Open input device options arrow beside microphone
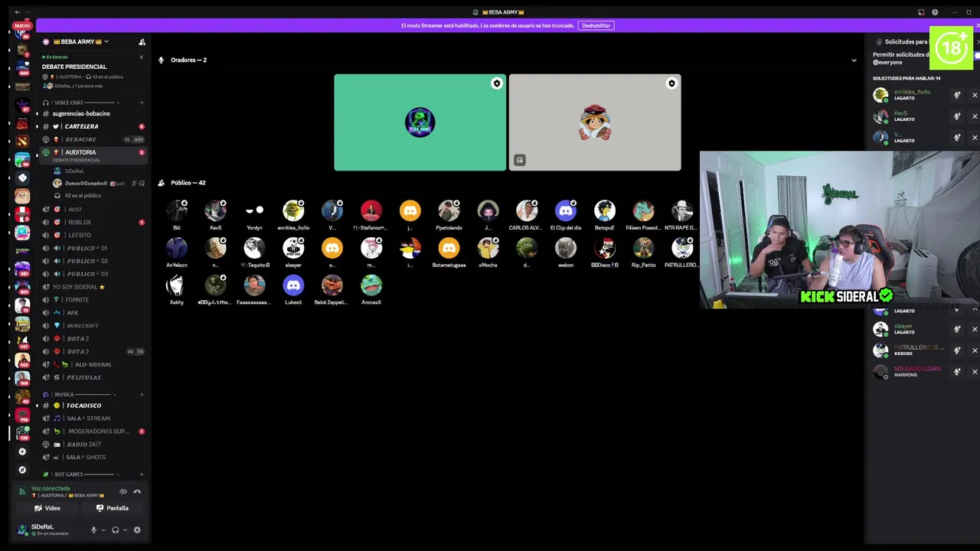 [x=103, y=530]
